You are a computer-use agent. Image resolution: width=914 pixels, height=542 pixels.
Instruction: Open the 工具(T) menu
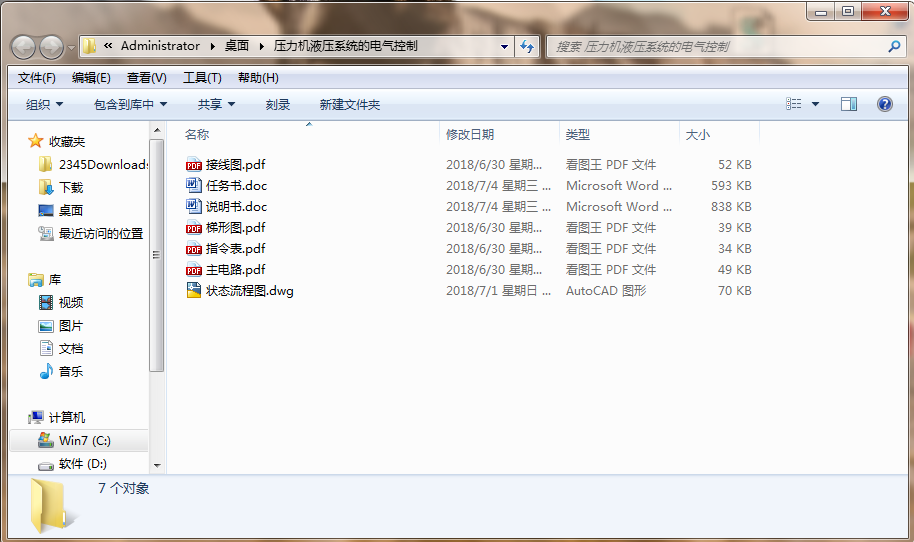[x=202, y=78]
